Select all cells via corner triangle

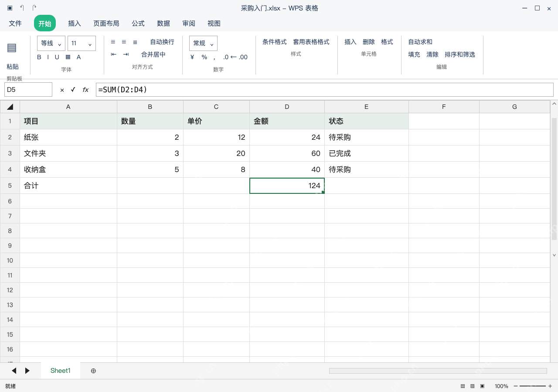[10, 107]
